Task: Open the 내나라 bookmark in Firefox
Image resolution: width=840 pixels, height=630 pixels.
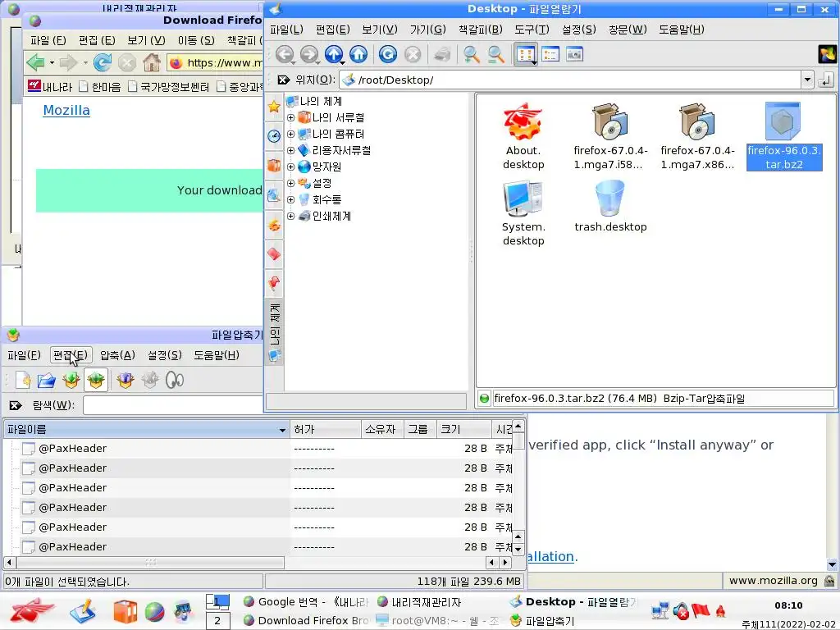Action: point(49,86)
